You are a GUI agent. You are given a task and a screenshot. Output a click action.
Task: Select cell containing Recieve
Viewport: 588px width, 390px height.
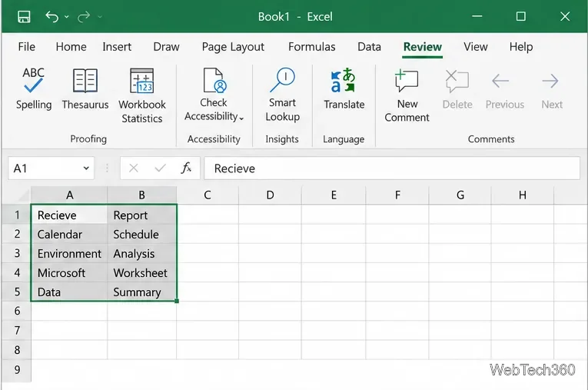pyautogui.click(x=69, y=215)
